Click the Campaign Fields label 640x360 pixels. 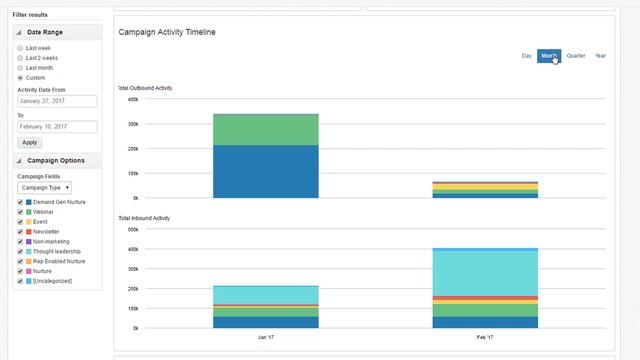point(39,176)
